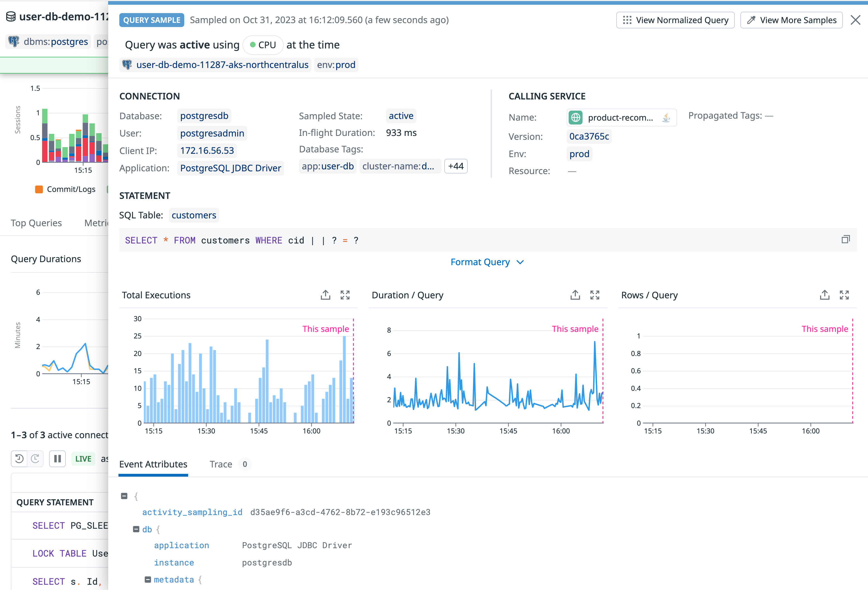Collapse the db attributes node
The image size is (868, 590).
pyautogui.click(x=136, y=529)
